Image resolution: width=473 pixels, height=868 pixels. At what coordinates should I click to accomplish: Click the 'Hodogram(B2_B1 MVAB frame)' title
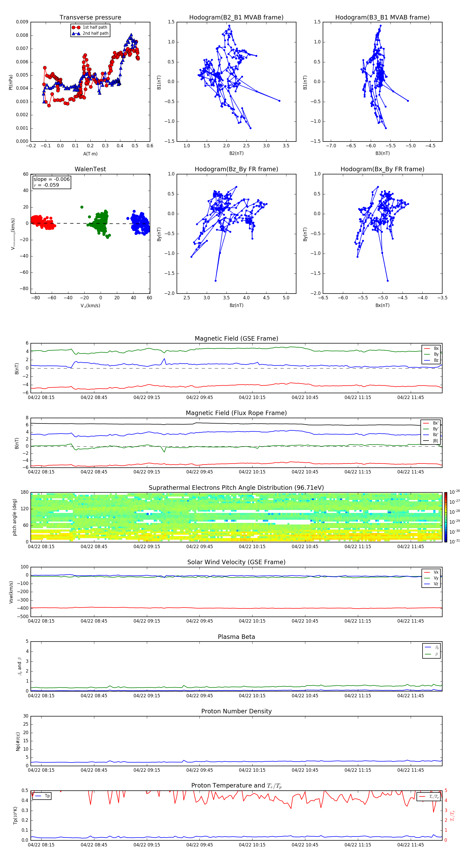point(236,18)
